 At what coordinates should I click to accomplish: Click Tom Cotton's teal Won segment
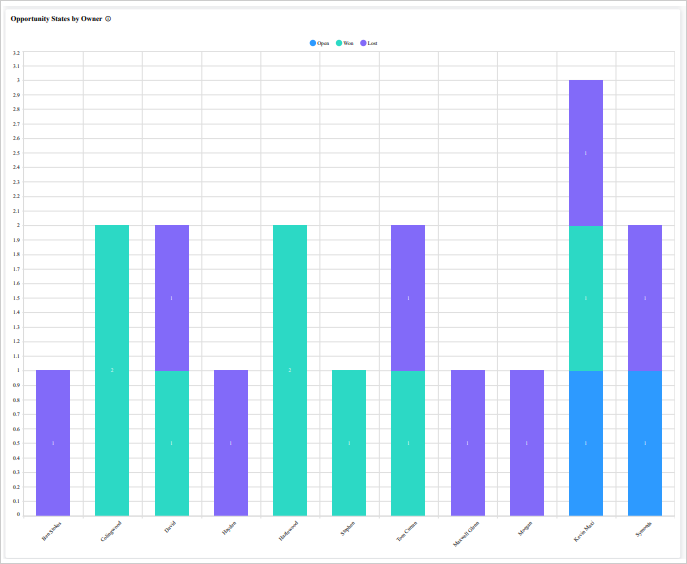click(408, 443)
